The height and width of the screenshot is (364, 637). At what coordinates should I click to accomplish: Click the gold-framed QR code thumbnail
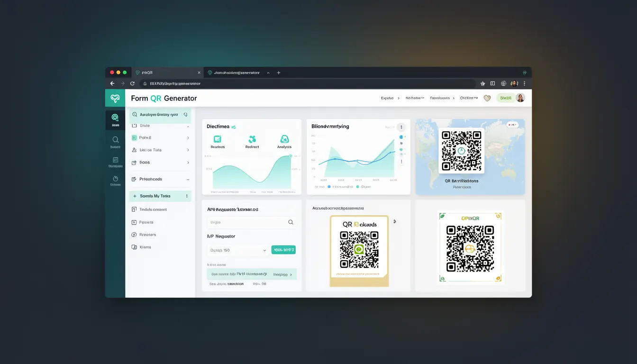tap(359, 251)
